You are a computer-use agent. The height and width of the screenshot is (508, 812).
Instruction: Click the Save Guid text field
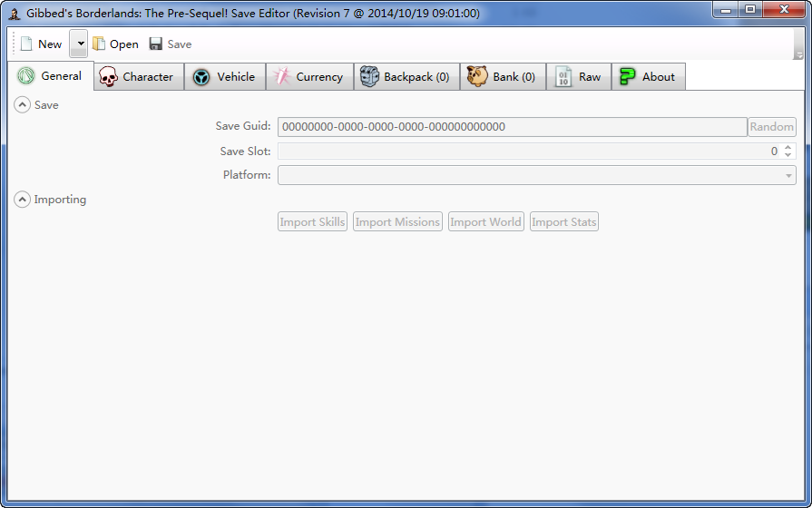pyautogui.click(x=513, y=127)
